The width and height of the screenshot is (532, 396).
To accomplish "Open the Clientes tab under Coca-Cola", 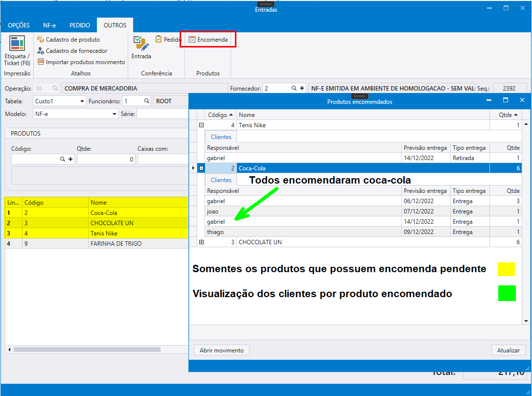I will (x=221, y=180).
